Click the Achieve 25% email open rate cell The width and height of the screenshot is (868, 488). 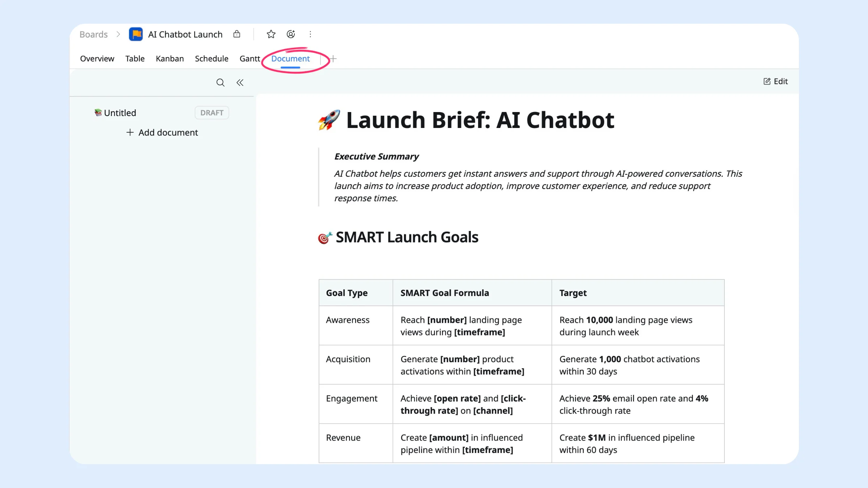[638, 404]
